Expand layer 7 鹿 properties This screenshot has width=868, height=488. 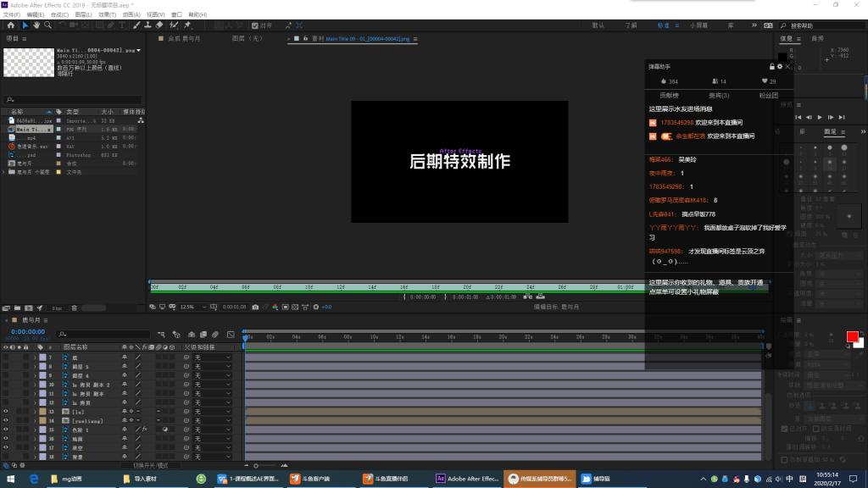click(x=35, y=358)
